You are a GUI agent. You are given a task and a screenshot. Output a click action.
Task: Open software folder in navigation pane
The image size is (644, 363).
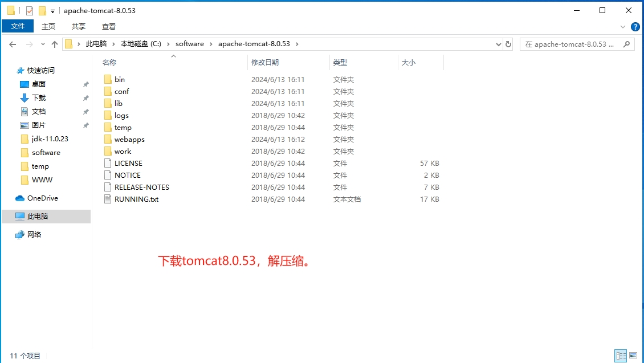pos(40,152)
